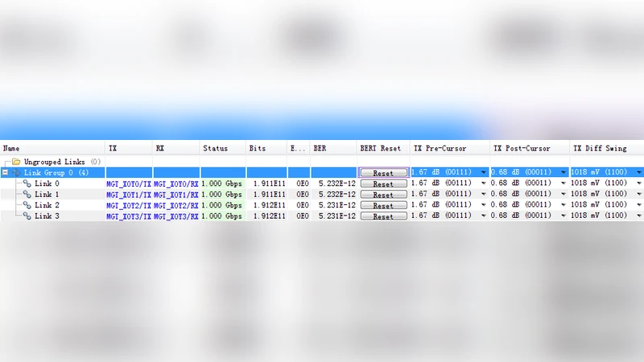Open TX Pre-Cursor dropdown for Link Group 0

point(484,173)
